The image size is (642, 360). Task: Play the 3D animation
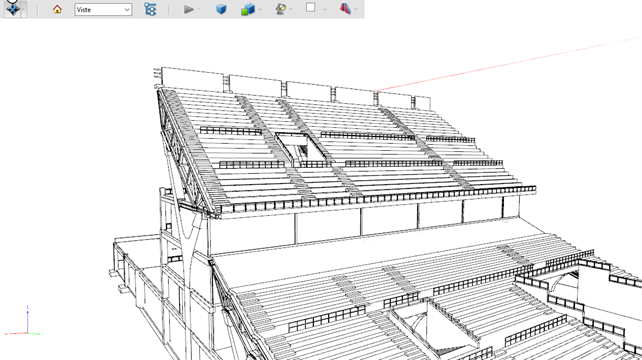pyautogui.click(x=188, y=9)
